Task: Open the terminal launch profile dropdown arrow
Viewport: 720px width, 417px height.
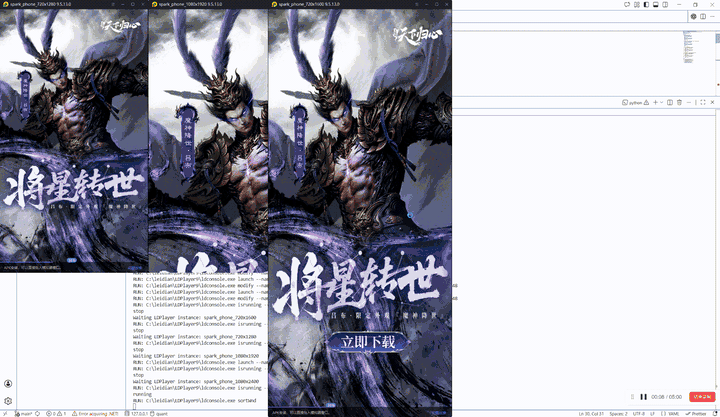Action: point(661,102)
